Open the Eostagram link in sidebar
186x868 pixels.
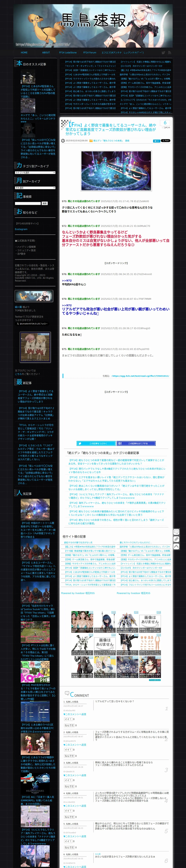(21, 229)
